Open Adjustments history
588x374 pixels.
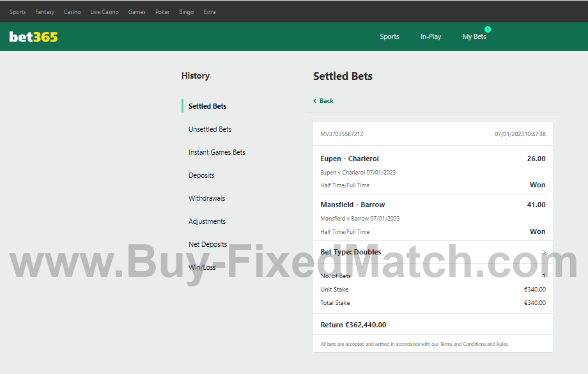coord(207,221)
